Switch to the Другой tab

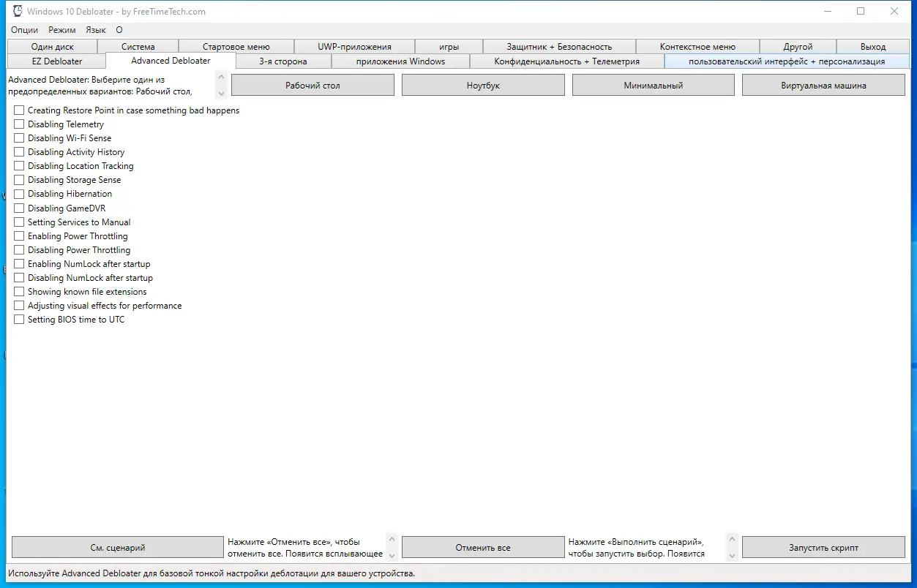(798, 46)
